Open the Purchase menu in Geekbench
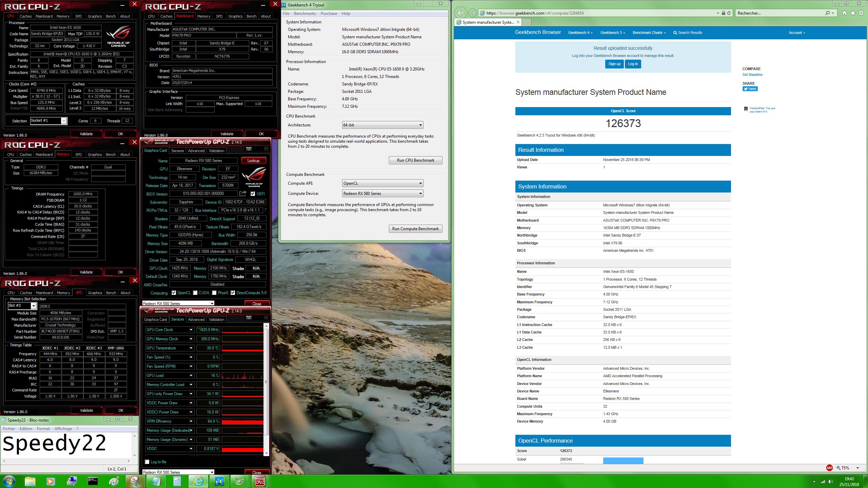 click(329, 14)
